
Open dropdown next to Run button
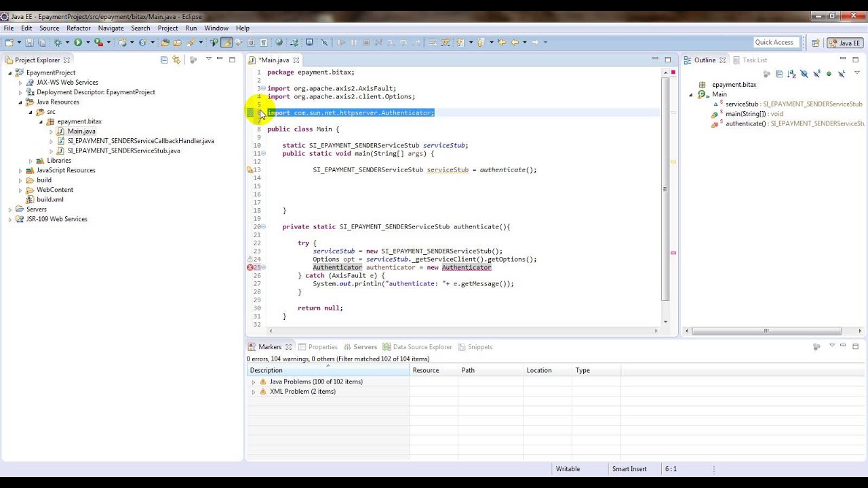click(87, 42)
